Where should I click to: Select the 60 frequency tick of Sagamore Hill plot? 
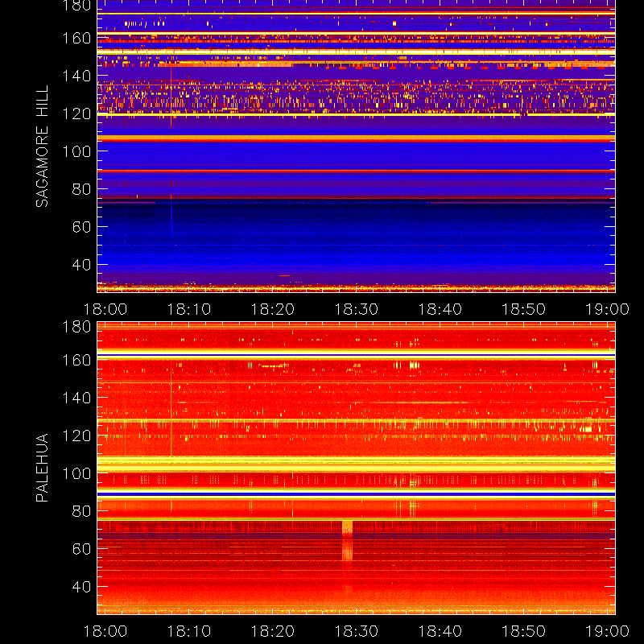81,227
